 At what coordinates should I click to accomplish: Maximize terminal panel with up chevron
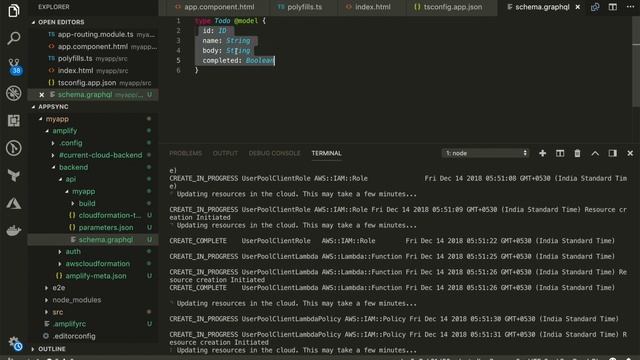[x=595, y=153]
